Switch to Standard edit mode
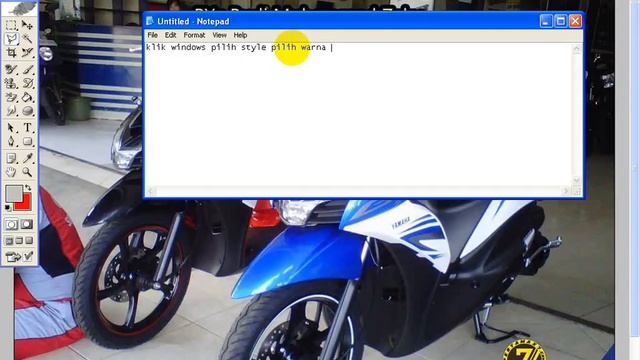 [11, 224]
